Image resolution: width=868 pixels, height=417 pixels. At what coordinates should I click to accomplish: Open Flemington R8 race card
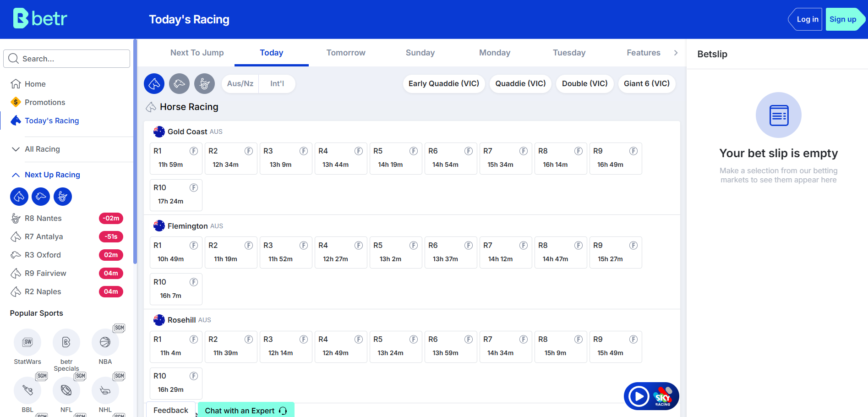tap(561, 252)
